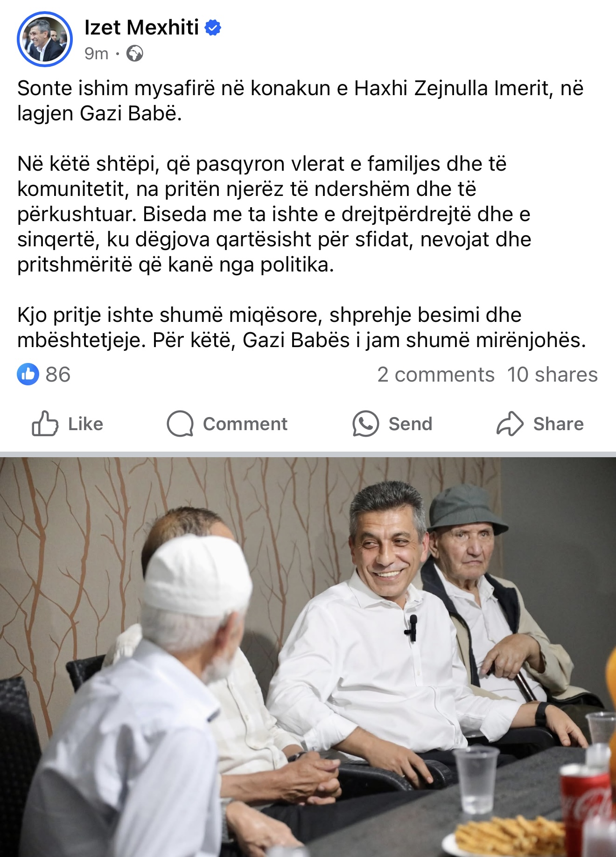Click the paragraph ending with Gazi Babës mirënjohës
616x857 pixels.
point(301,327)
